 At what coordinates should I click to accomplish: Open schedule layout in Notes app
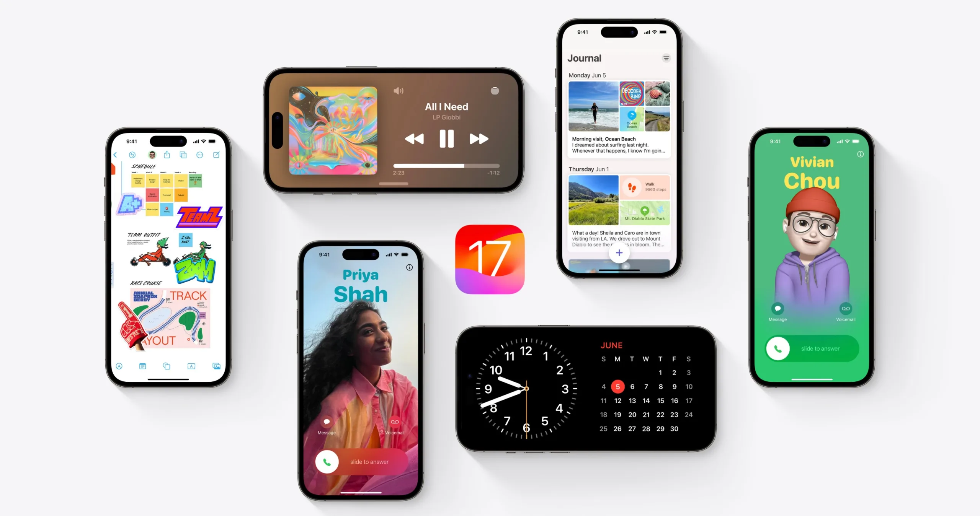pyautogui.click(x=165, y=191)
